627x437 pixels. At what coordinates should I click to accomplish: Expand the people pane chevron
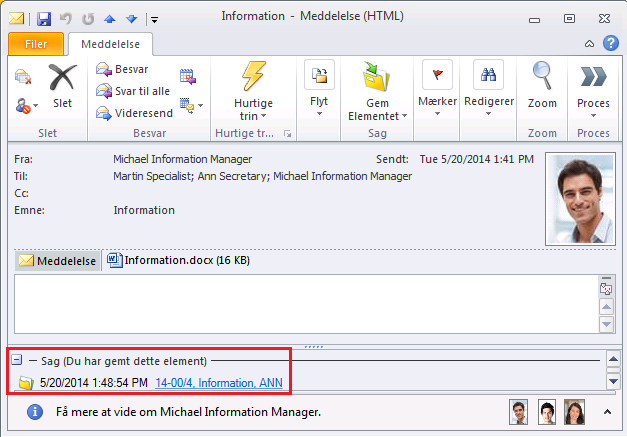point(607,411)
